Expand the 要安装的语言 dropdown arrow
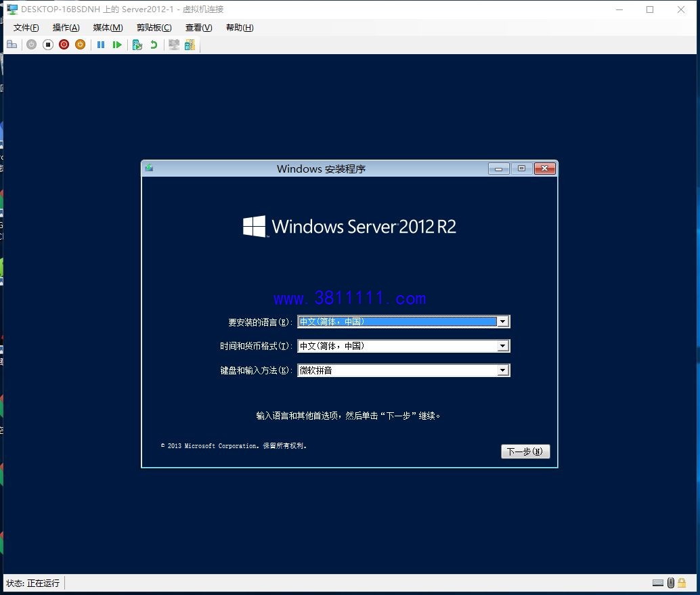 point(503,322)
